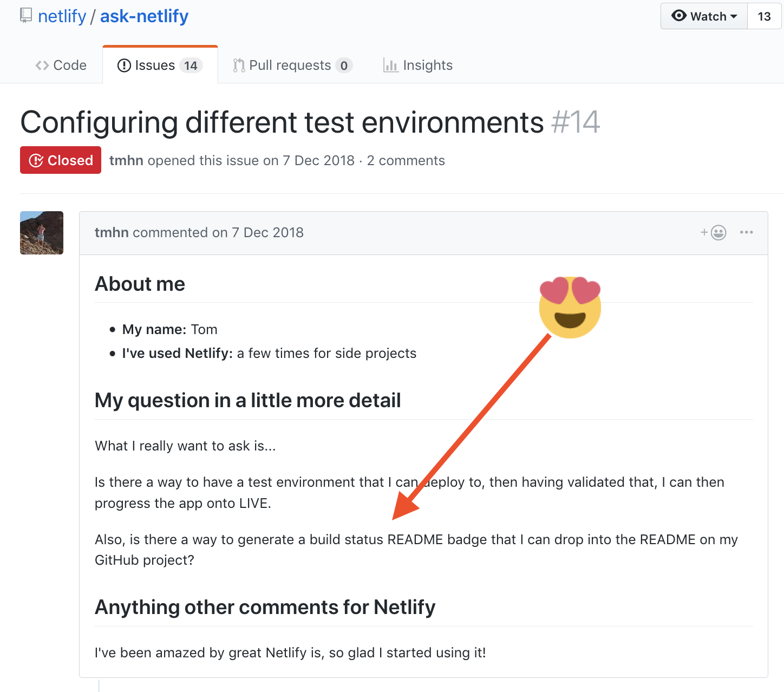Click the Insights graph icon

point(390,65)
